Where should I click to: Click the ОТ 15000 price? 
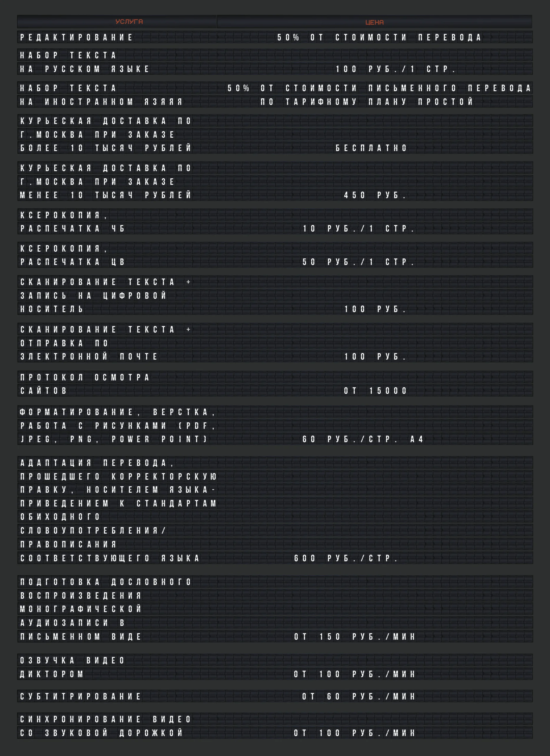[x=375, y=391]
